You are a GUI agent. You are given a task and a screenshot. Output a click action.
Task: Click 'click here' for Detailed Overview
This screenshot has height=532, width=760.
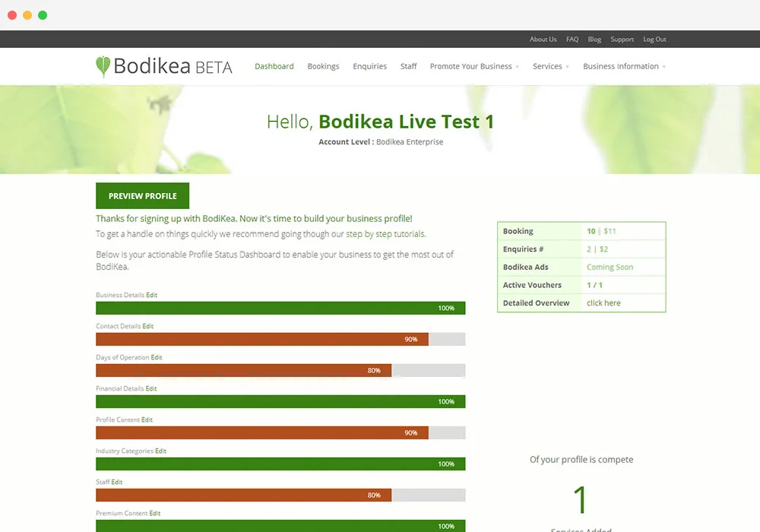click(603, 302)
